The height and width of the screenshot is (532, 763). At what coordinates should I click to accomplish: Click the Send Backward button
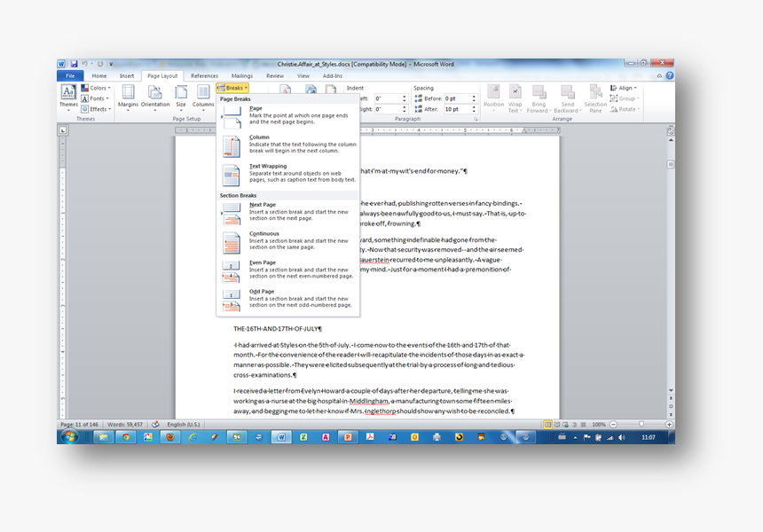(x=568, y=98)
